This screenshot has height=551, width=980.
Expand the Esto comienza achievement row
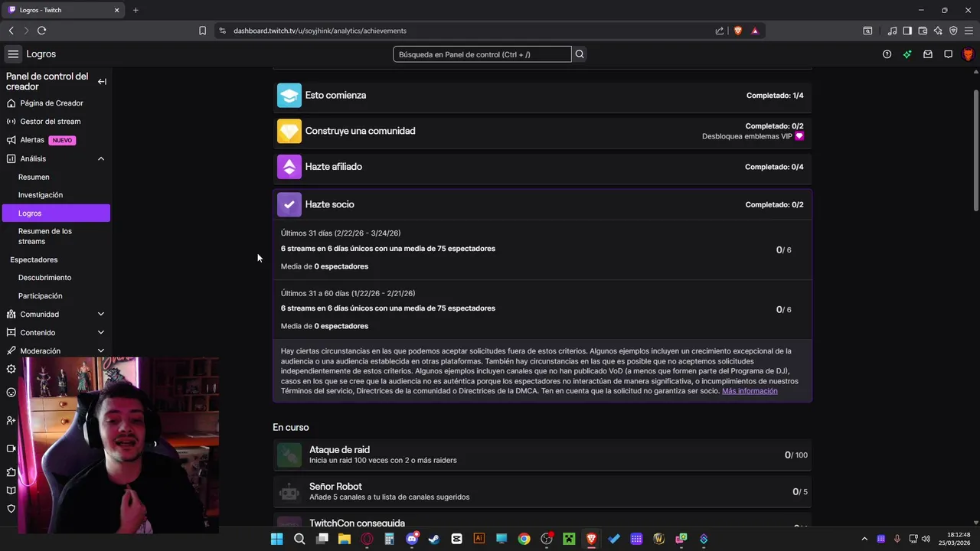point(542,96)
